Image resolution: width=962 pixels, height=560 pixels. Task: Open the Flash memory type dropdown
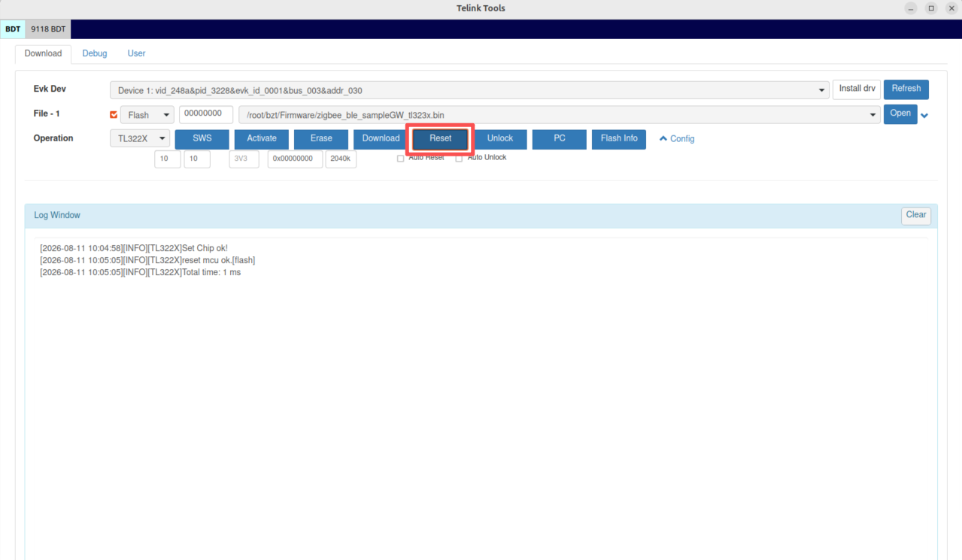pyautogui.click(x=147, y=115)
